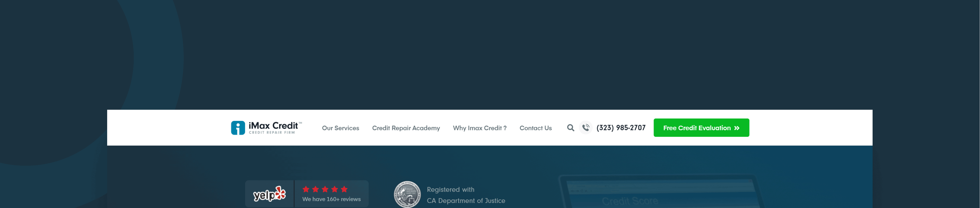Viewport: 980px width, 208px height.
Task: Click the double-chevron arrow on the green button
Action: tap(737, 128)
